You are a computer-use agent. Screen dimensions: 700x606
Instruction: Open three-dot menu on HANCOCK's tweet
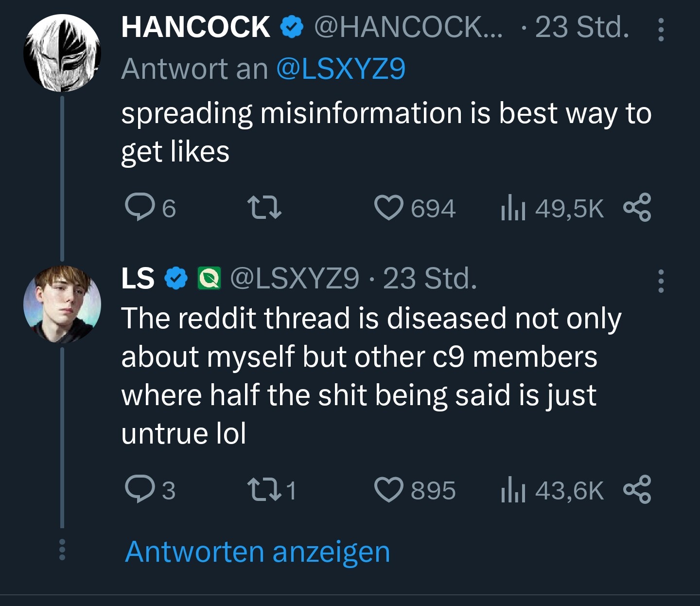pyautogui.click(x=661, y=30)
